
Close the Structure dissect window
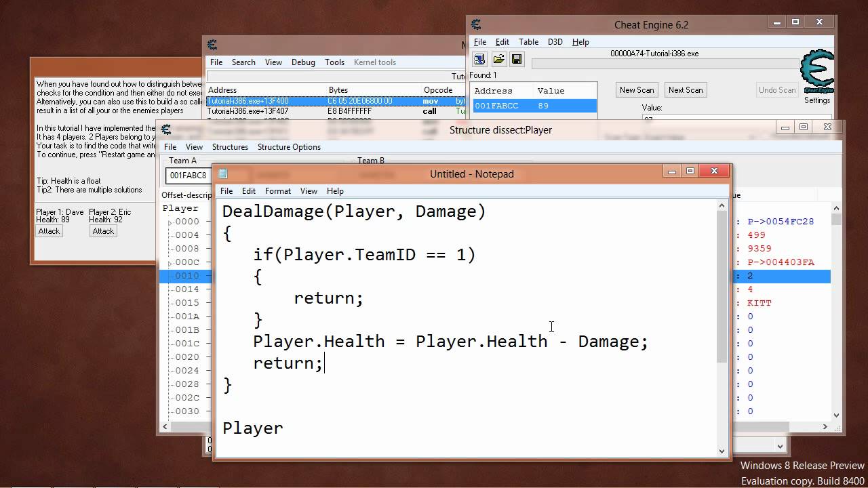(x=827, y=127)
